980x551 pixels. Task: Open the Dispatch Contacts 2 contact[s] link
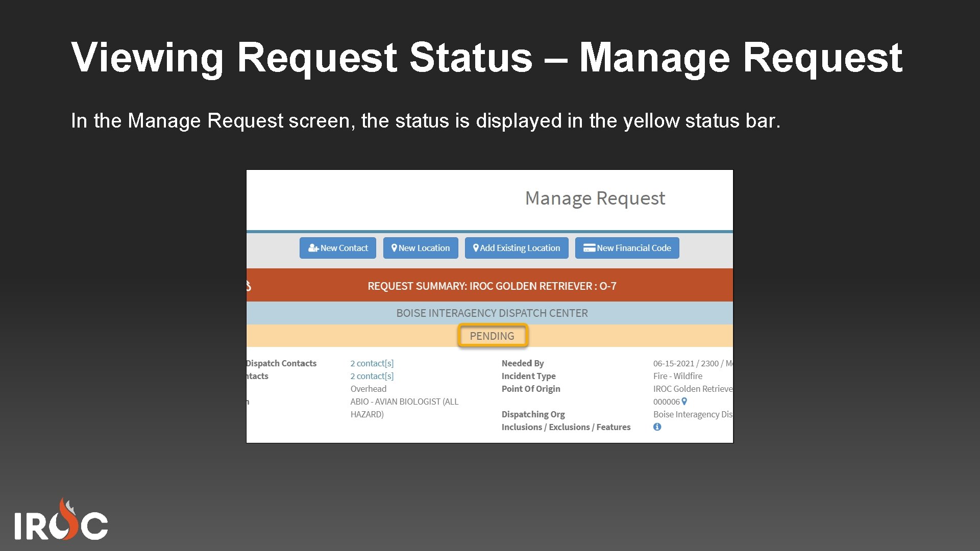(372, 363)
